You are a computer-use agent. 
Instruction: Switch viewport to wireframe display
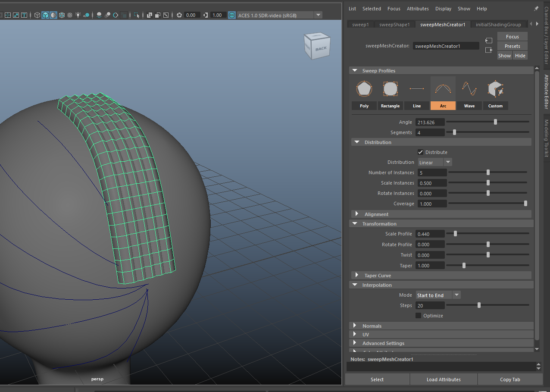(x=37, y=15)
